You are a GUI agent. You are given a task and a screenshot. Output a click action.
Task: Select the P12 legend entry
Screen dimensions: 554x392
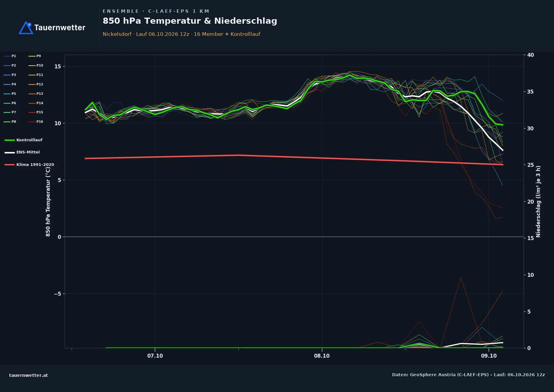(x=36, y=84)
